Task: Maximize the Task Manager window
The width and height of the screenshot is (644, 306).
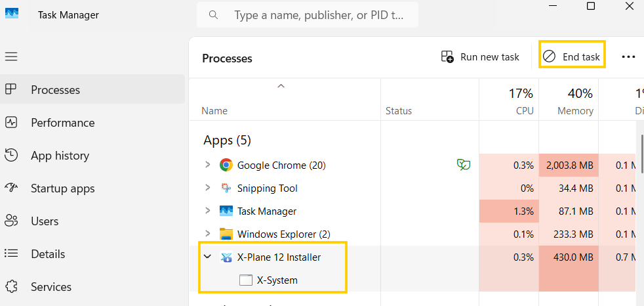Action: 591,6
